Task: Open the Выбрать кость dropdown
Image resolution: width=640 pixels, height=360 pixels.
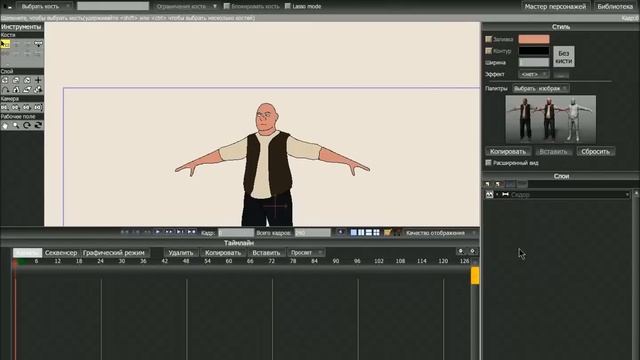Action: tap(44, 7)
